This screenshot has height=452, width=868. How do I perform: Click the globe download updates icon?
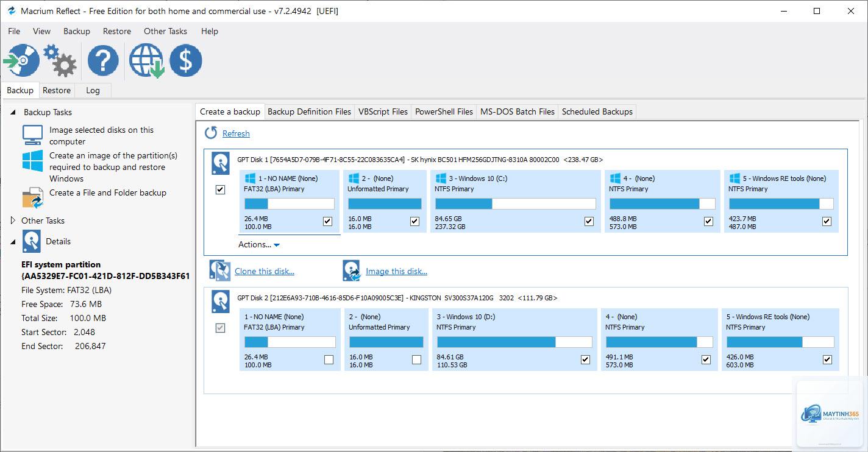click(146, 60)
